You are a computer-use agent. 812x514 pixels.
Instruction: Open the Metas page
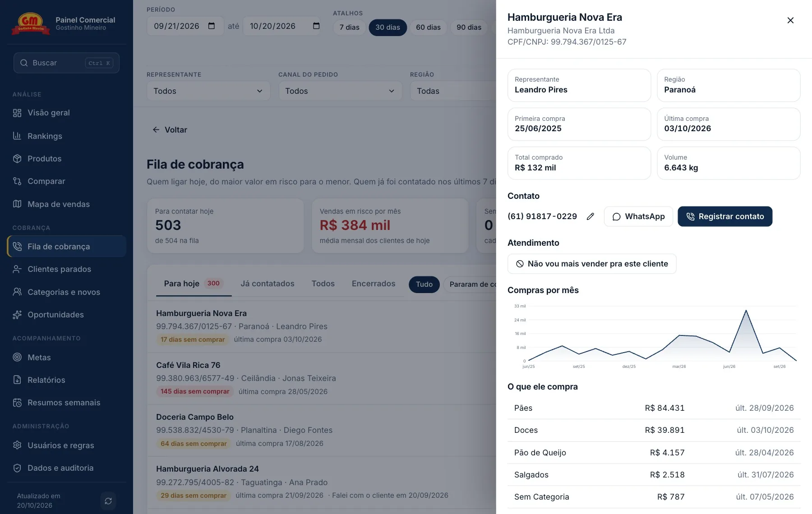tap(66, 358)
